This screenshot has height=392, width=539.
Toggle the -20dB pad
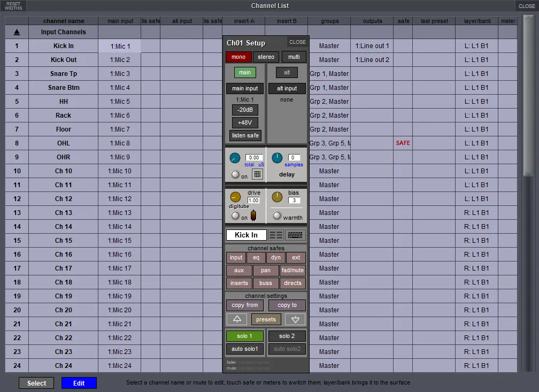click(245, 110)
